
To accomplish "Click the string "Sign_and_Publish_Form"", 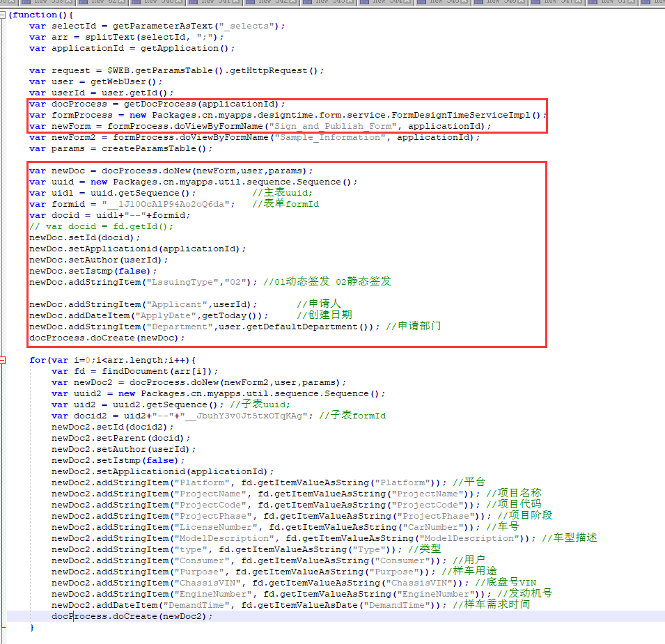I will coord(333,126).
